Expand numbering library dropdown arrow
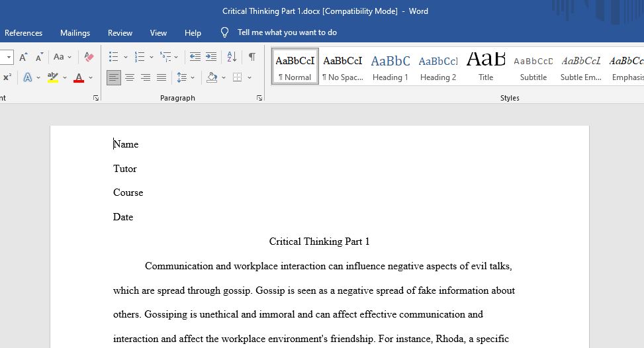The width and height of the screenshot is (644, 348). (151, 57)
